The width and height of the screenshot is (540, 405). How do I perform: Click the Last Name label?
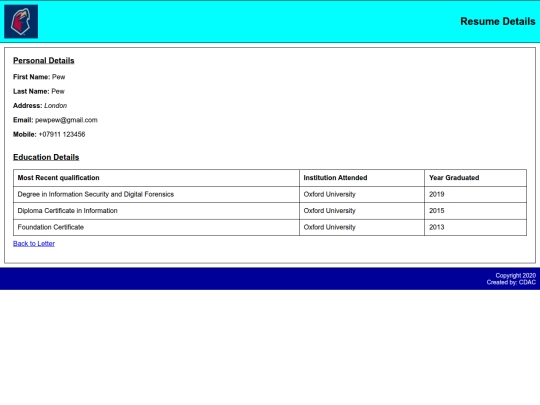pos(31,91)
